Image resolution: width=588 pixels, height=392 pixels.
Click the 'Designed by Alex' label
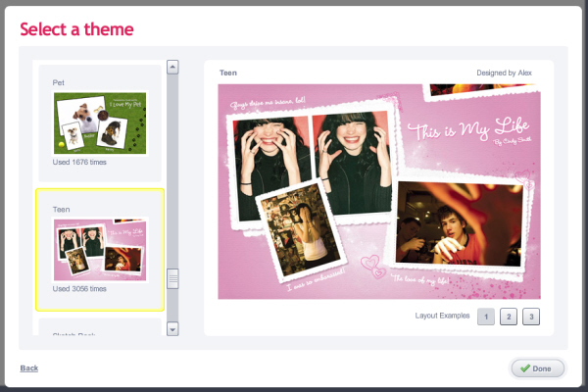[x=504, y=73]
